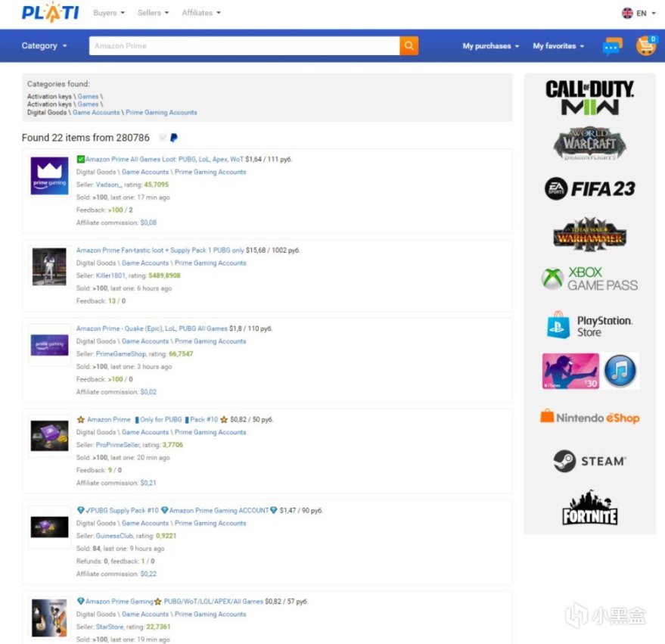Open Amazon Prime All Games Loot listing
The image size is (665, 644).
[x=165, y=159]
